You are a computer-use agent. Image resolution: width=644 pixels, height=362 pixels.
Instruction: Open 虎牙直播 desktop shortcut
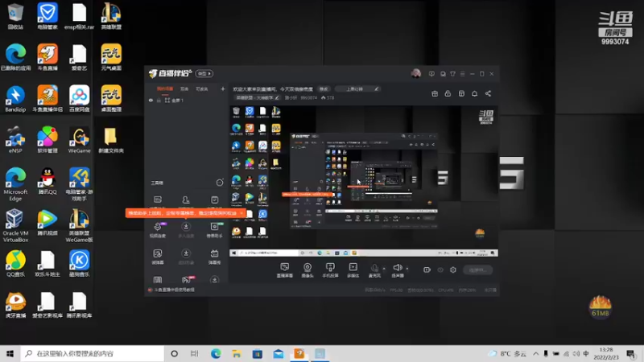click(15, 305)
